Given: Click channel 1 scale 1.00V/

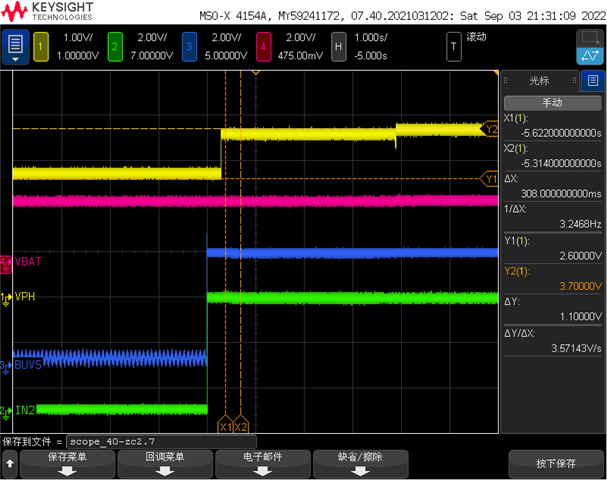Looking at the screenshot, I should [x=78, y=38].
